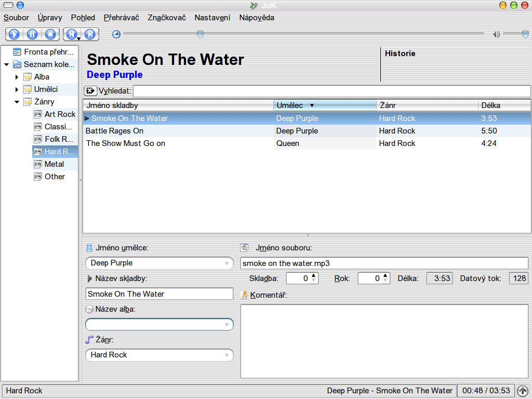Viewport: 532px width, 399px height.
Task: Pause the current track
Action: click(x=32, y=34)
